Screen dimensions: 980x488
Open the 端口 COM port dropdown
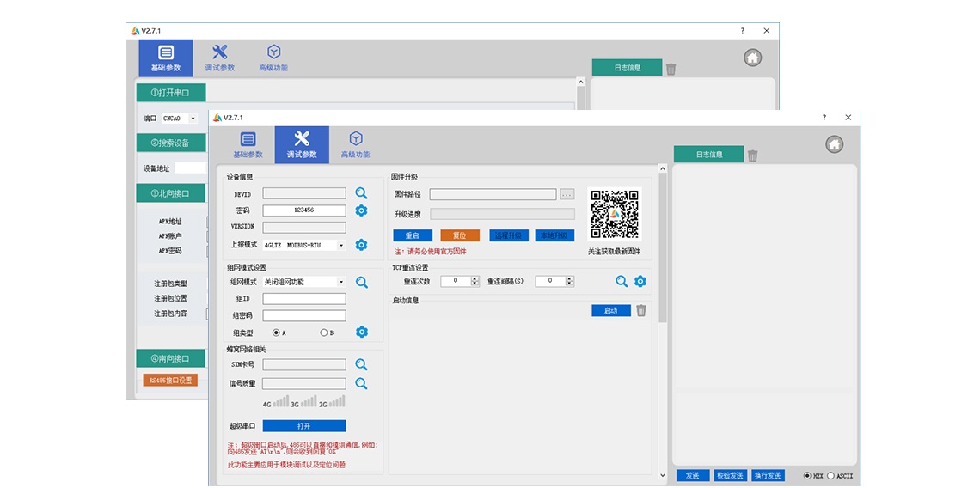coord(193,119)
